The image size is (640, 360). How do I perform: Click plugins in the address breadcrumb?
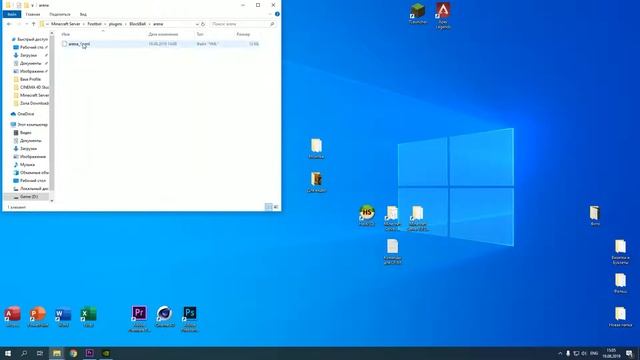coord(116,24)
